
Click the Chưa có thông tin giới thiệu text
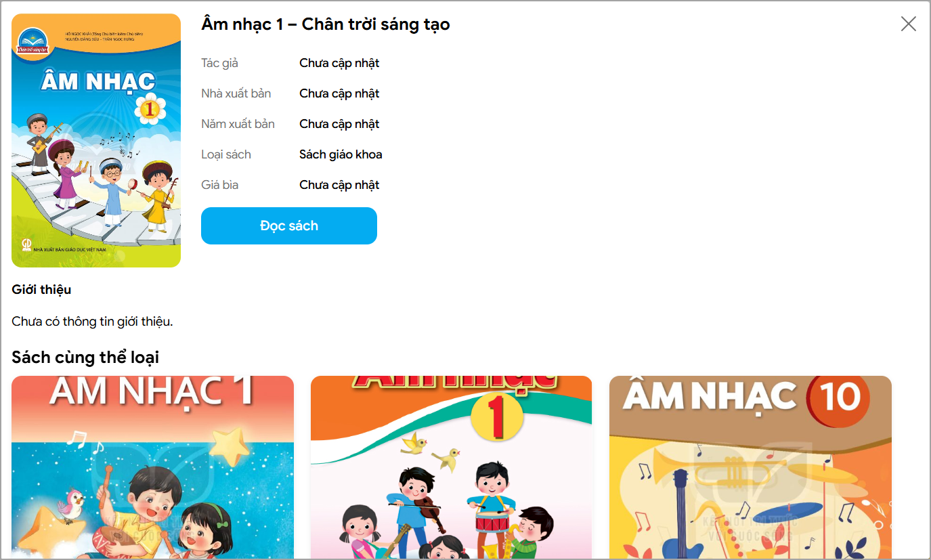pyautogui.click(x=92, y=322)
